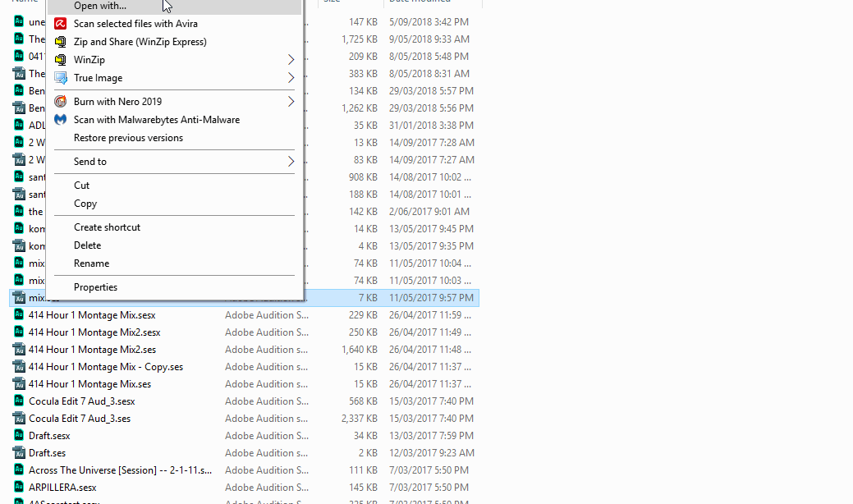Select the file icon in the 1,262 KB row

(x=19, y=108)
